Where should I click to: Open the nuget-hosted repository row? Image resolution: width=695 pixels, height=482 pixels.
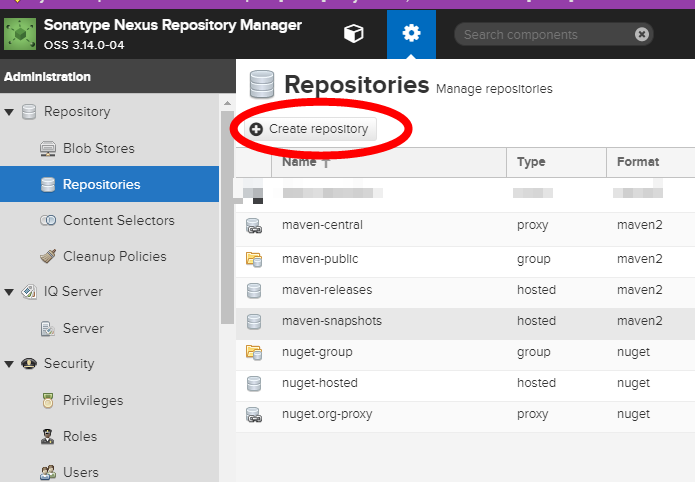click(x=465, y=386)
